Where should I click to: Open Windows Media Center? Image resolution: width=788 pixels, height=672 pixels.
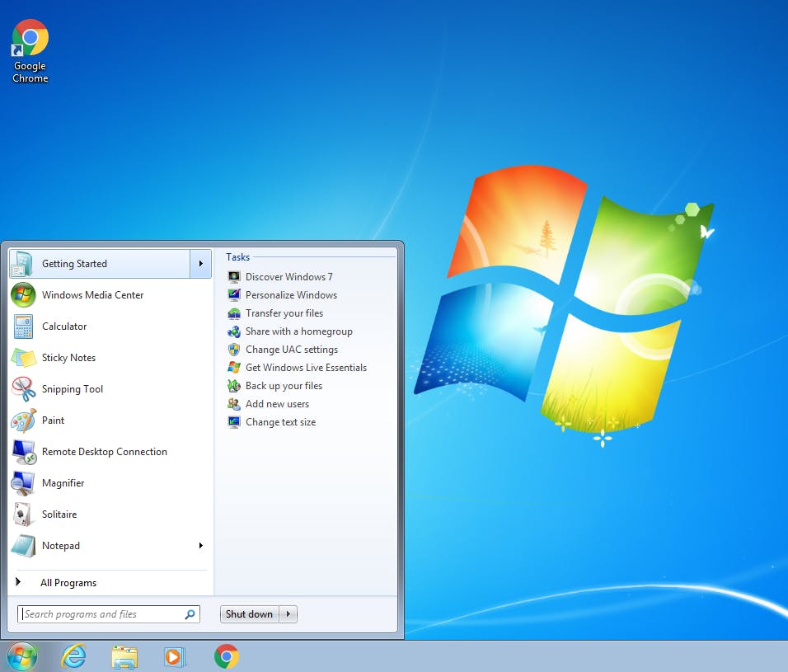pyautogui.click(x=92, y=295)
